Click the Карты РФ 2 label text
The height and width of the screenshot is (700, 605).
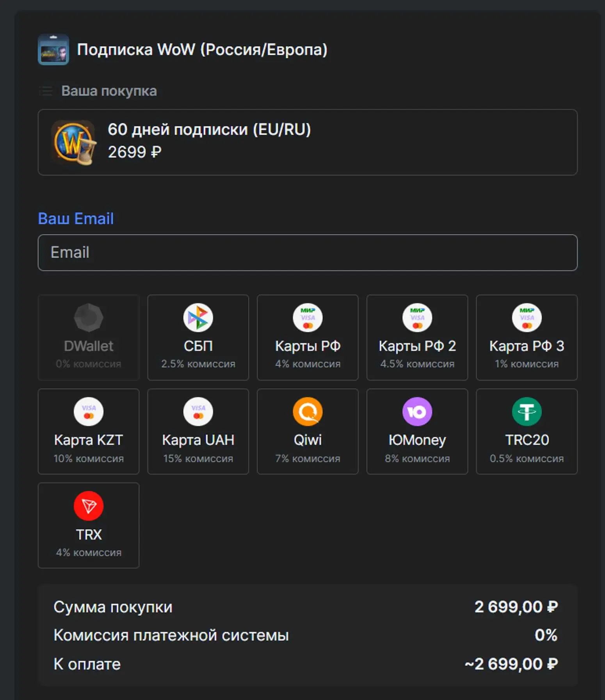(x=417, y=346)
